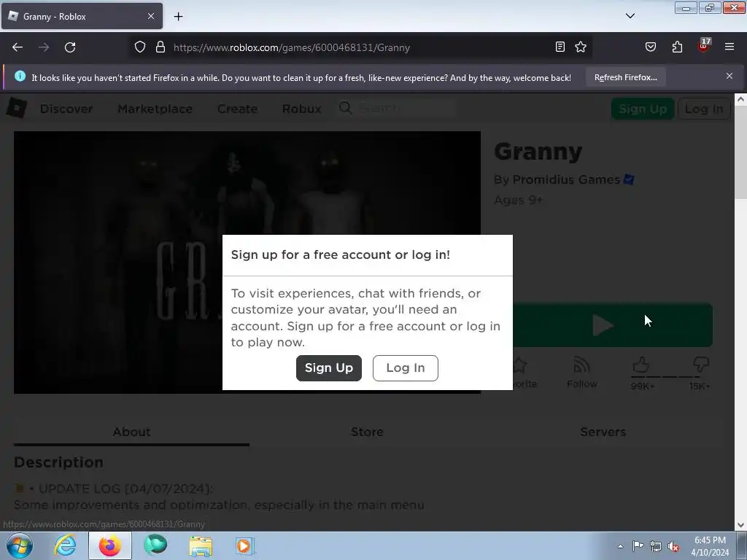Screen dimensions: 747x560
Task: Click the URL address bar
Action: click(362, 47)
